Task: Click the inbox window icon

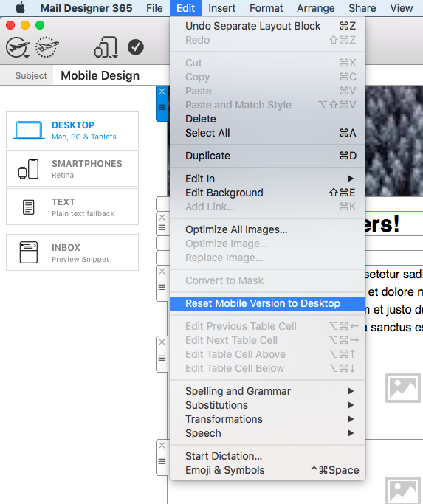Action: tap(29, 252)
